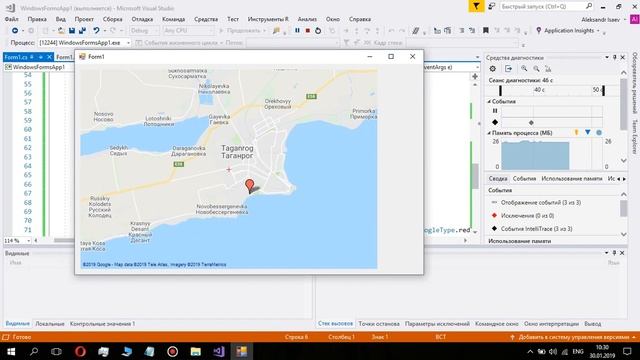
Task: Open the Debug configuration dropdown
Action: 144,31
